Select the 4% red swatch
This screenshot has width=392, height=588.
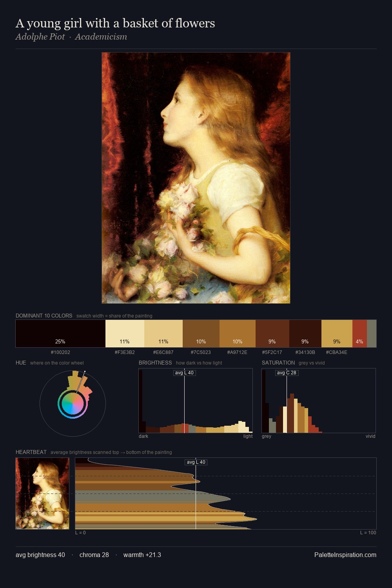[x=359, y=334]
